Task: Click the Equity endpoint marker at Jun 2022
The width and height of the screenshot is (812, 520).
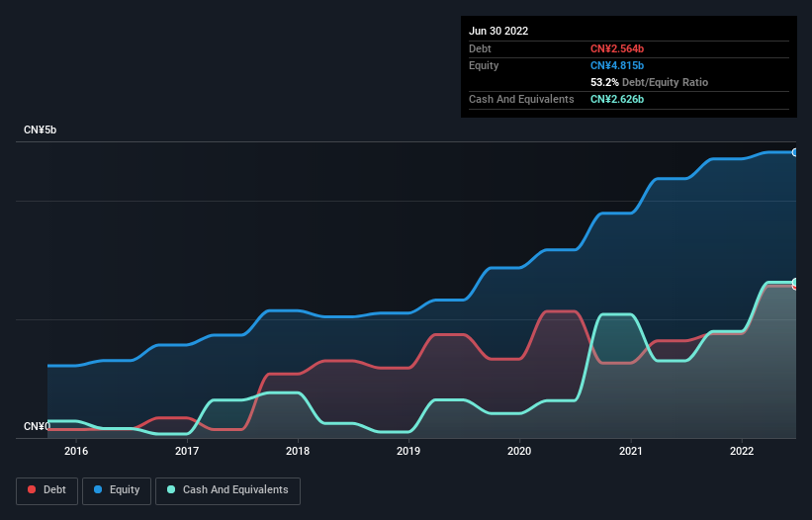Action: pyautogui.click(x=795, y=152)
